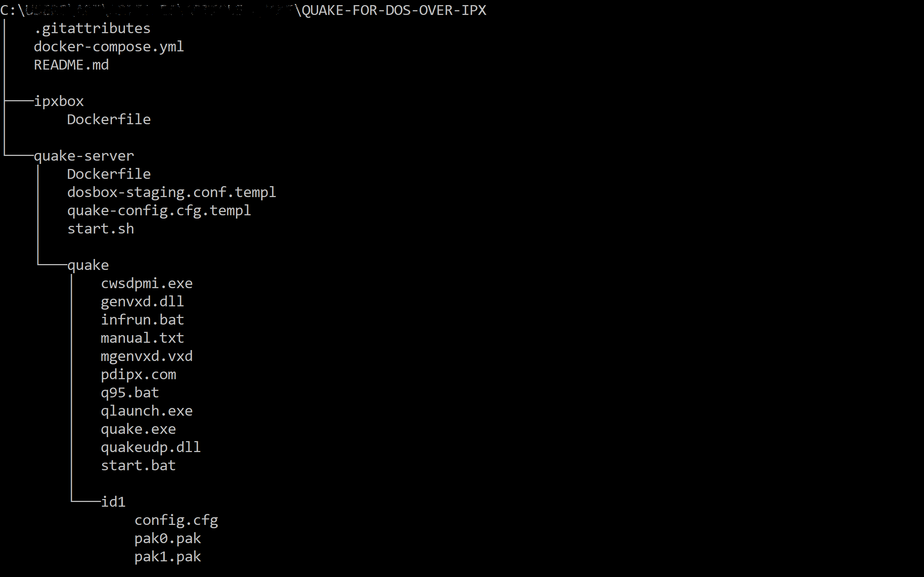
Task: Select the quake.exe entry
Action: [138, 429]
